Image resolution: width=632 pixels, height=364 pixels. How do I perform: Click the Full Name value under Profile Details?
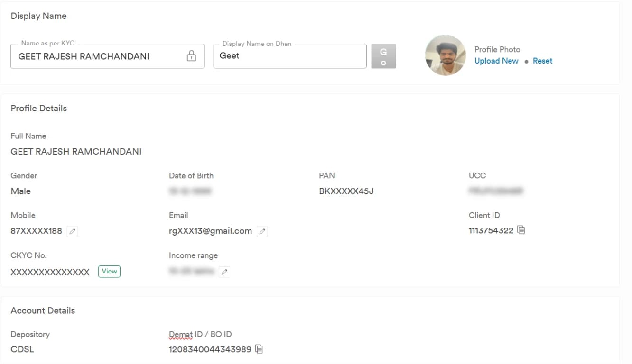[76, 152]
